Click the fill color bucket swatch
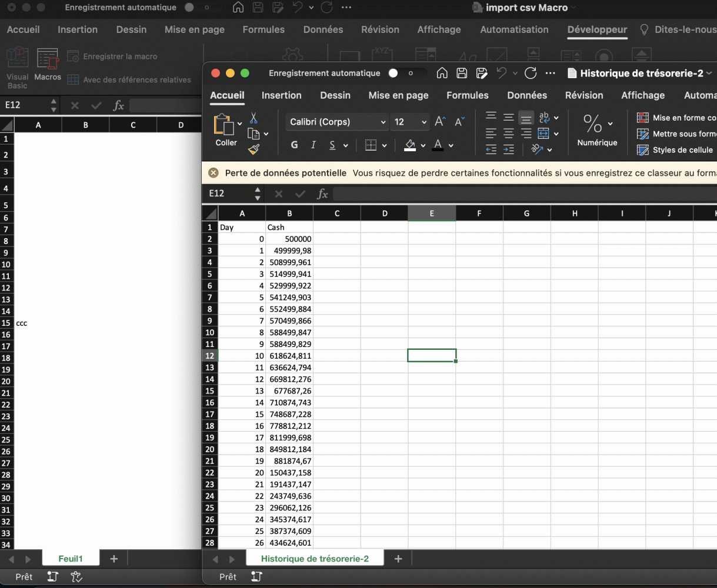717x588 pixels. click(x=411, y=145)
